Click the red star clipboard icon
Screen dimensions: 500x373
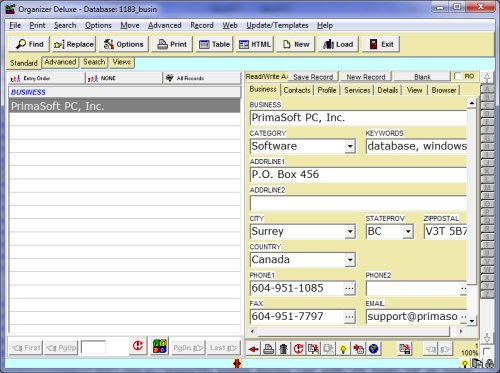coord(359,349)
